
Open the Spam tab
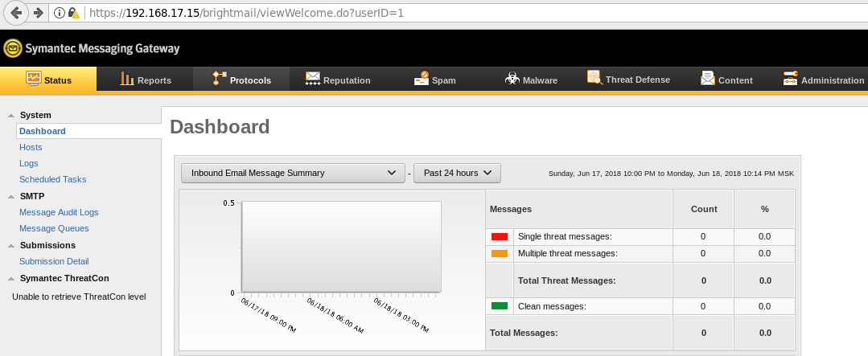[434, 79]
